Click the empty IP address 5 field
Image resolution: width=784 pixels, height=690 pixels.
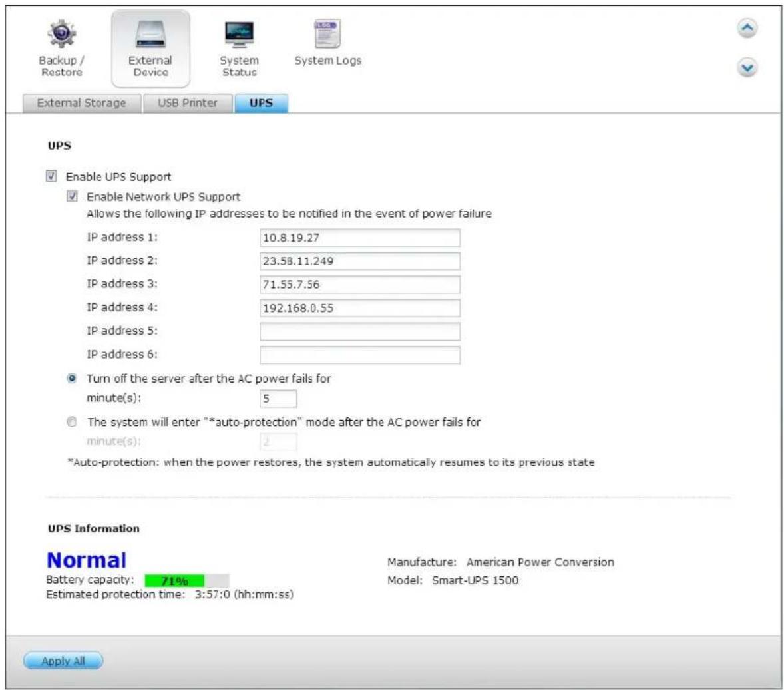(x=359, y=331)
